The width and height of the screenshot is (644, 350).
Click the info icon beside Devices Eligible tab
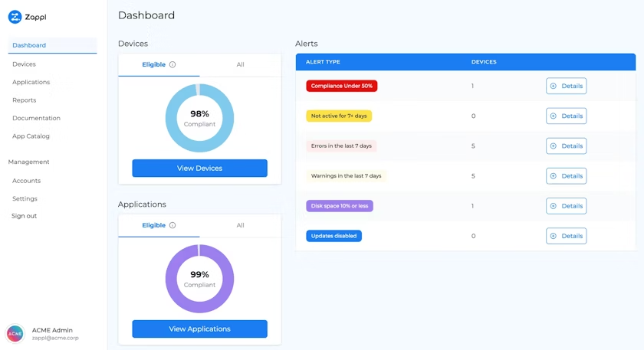172,65
